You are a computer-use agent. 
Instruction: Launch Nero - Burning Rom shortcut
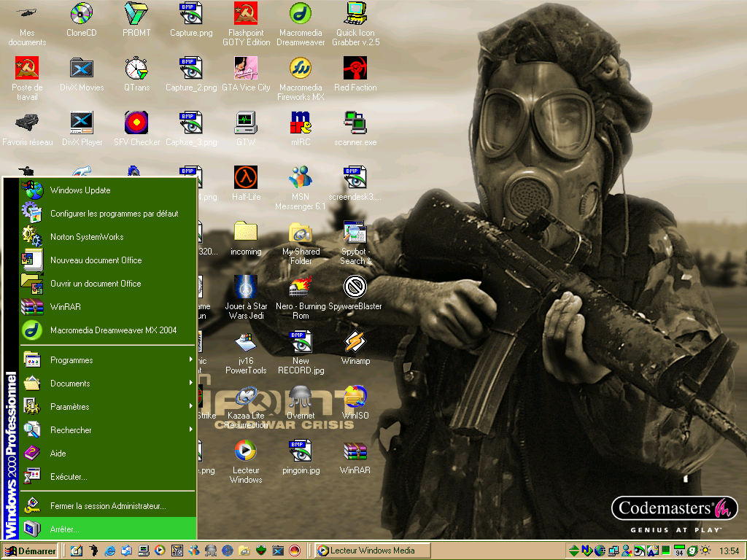click(x=301, y=297)
